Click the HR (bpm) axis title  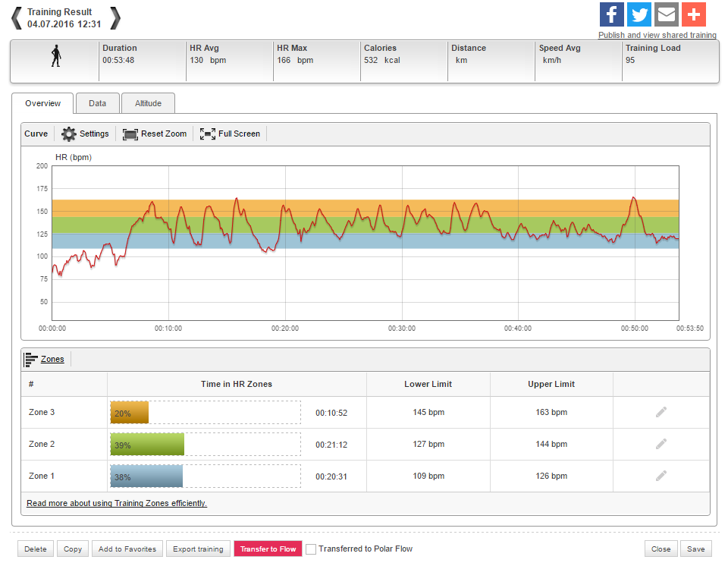pyautogui.click(x=74, y=157)
